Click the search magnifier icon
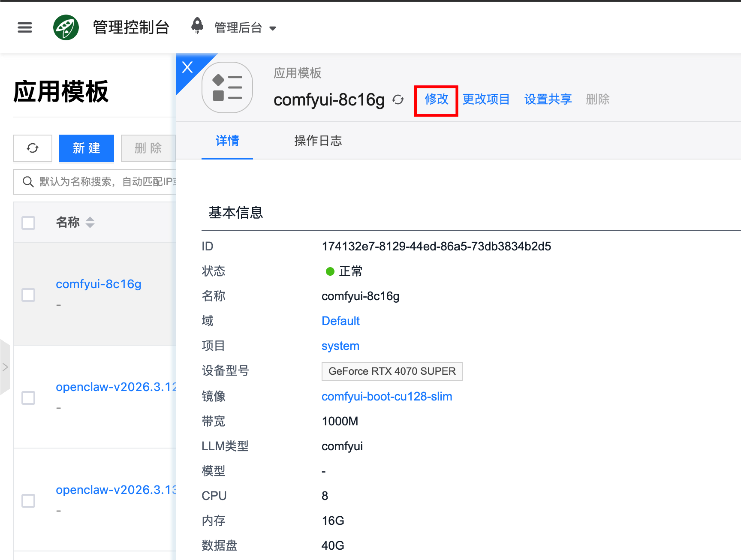This screenshot has width=741, height=560. [28, 182]
